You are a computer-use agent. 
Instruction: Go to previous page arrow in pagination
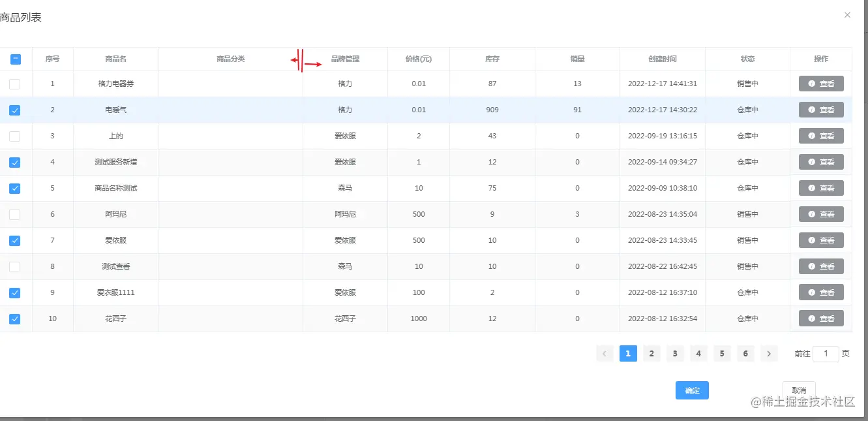click(605, 354)
